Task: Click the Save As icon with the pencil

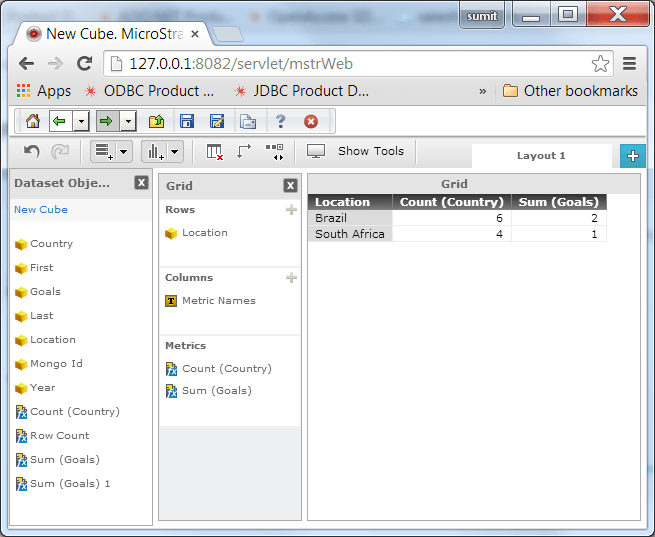Action: pyautogui.click(x=217, y=121)
